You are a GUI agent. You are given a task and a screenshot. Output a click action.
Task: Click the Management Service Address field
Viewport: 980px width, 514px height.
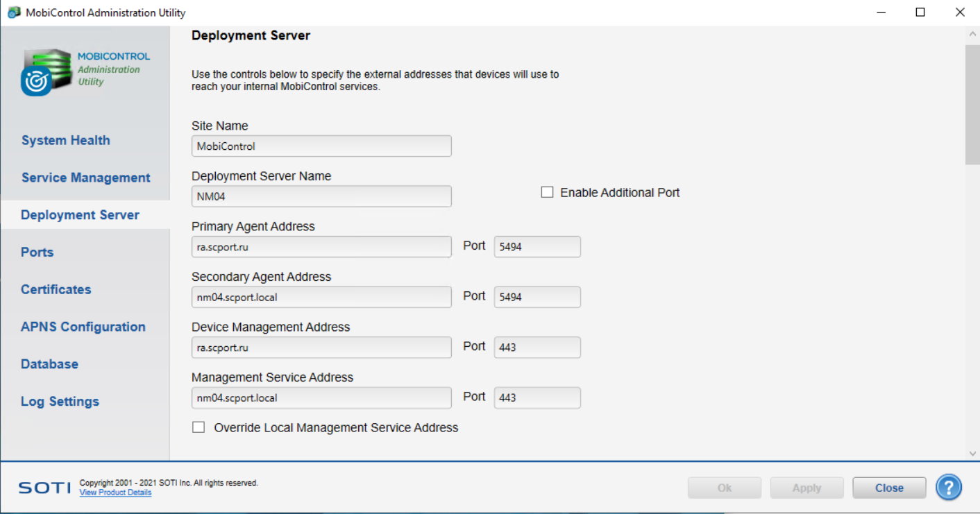click(x=321, y=398)
